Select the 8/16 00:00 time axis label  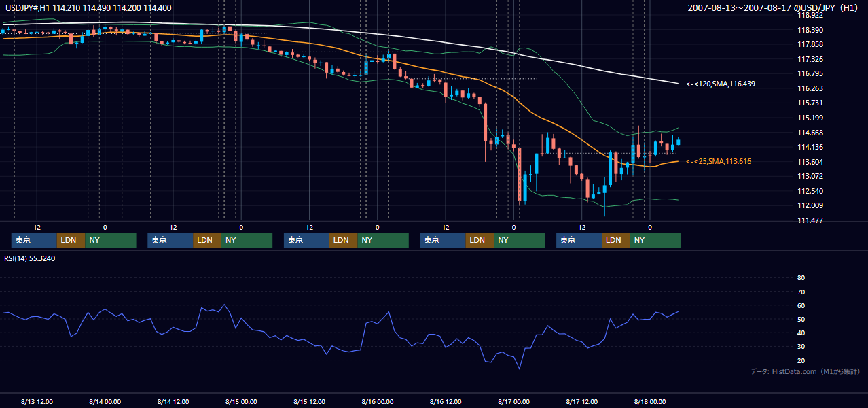378,401
